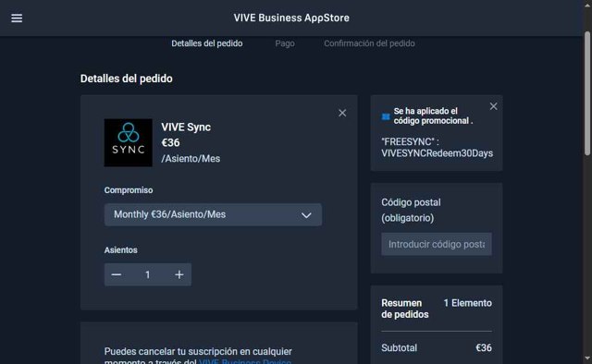The width and height of the screenshot is (592, 364).
Task: Open the Compromiso Monthly dropdown
Action: pyautogui.click(x=213, y=214)
